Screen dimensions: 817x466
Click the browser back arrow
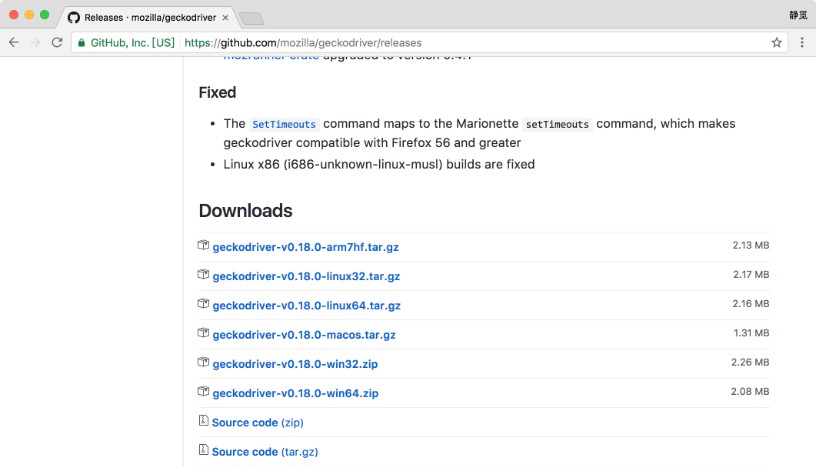[x=14, y=43]
